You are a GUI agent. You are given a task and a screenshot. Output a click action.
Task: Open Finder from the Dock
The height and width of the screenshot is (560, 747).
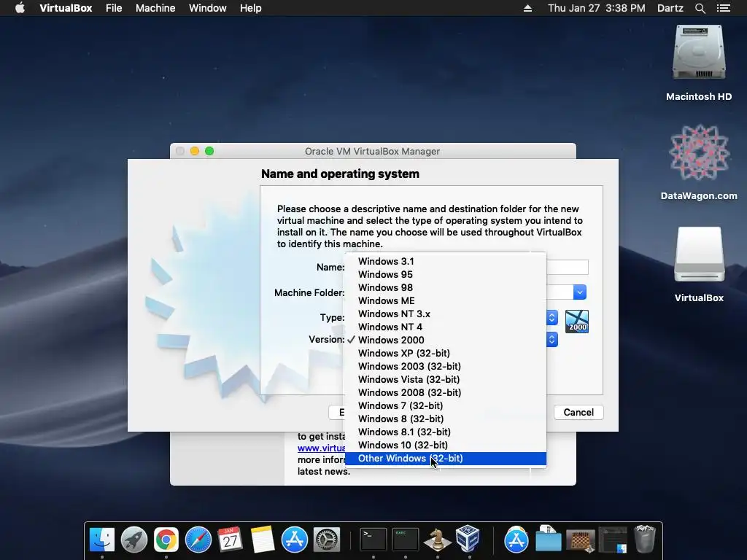click(102, 540)
